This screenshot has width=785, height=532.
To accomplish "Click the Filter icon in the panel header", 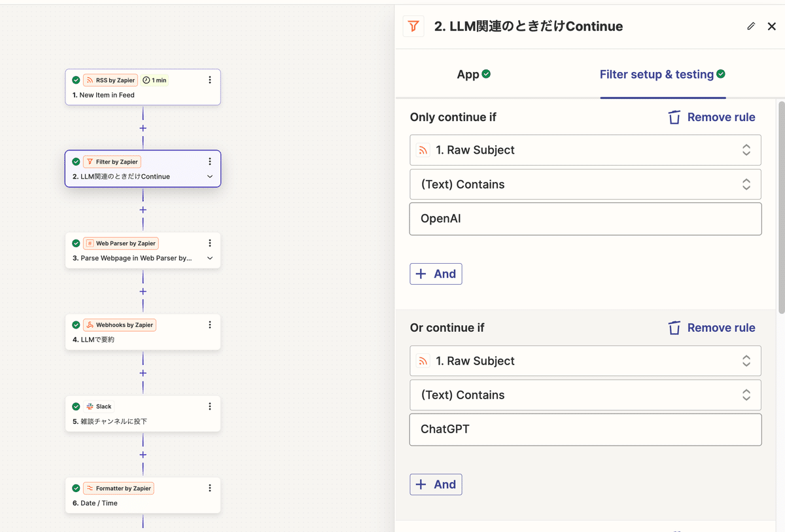I will click(x=413, y=26).
